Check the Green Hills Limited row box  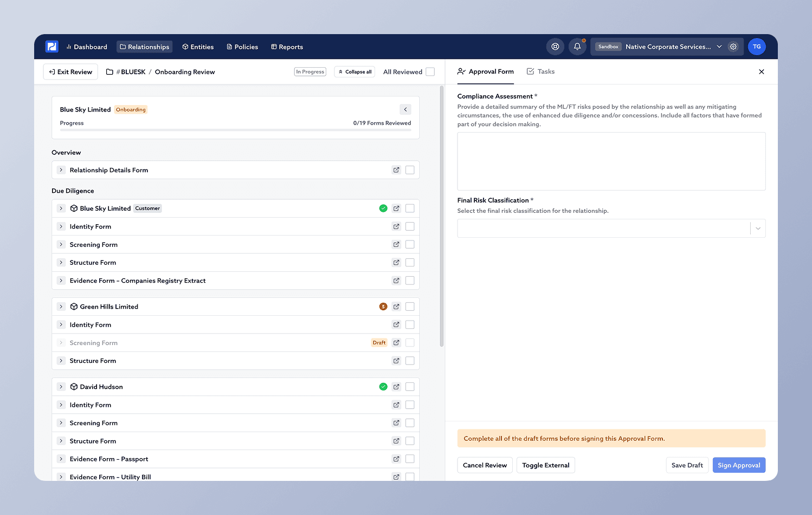(x=410, y=307)
